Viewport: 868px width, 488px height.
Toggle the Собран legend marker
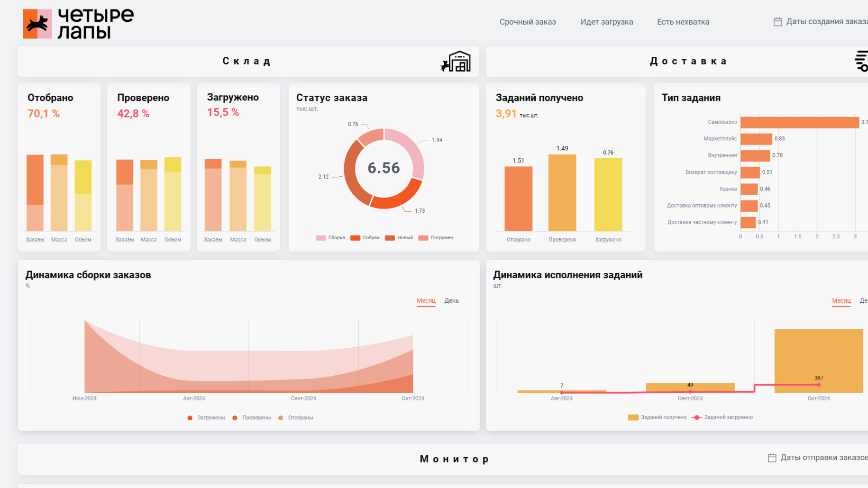click(355, 238)
